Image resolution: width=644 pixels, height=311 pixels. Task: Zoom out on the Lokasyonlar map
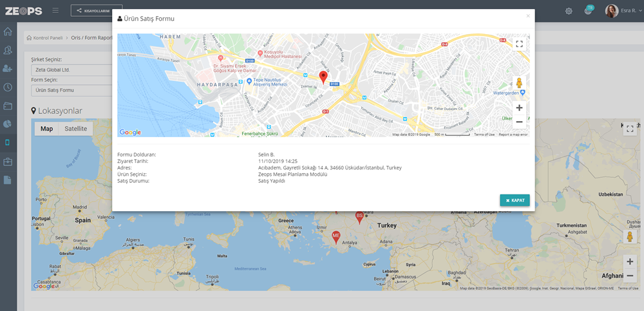coord(630,275)
